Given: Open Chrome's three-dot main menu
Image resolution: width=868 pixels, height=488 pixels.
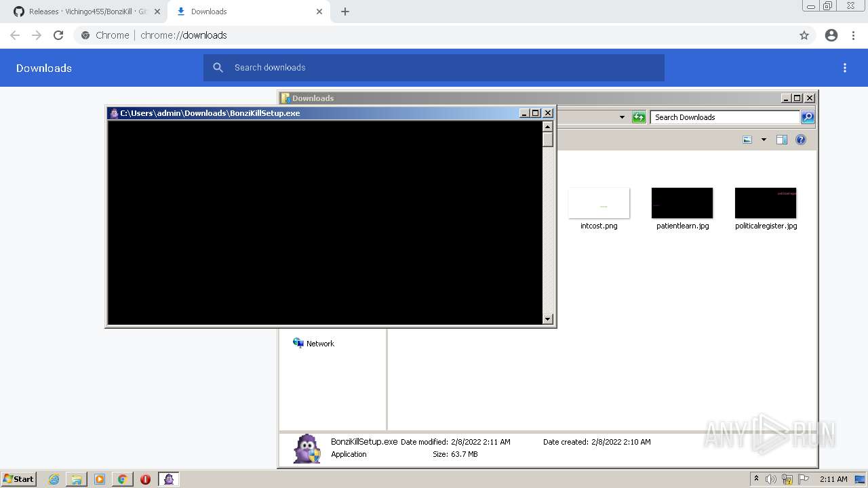Looking at the screenshot, I should [x=854, y=35].
